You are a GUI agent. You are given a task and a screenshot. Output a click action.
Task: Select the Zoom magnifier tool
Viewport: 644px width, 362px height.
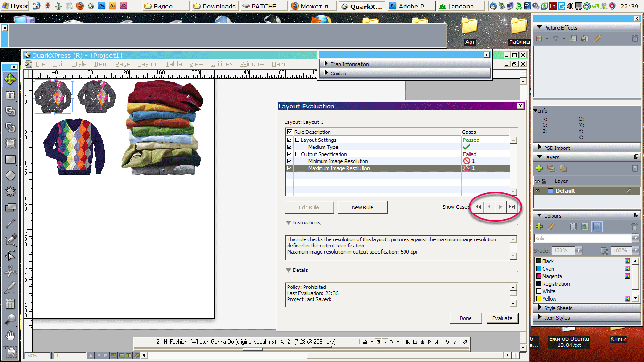pos(10,320)
